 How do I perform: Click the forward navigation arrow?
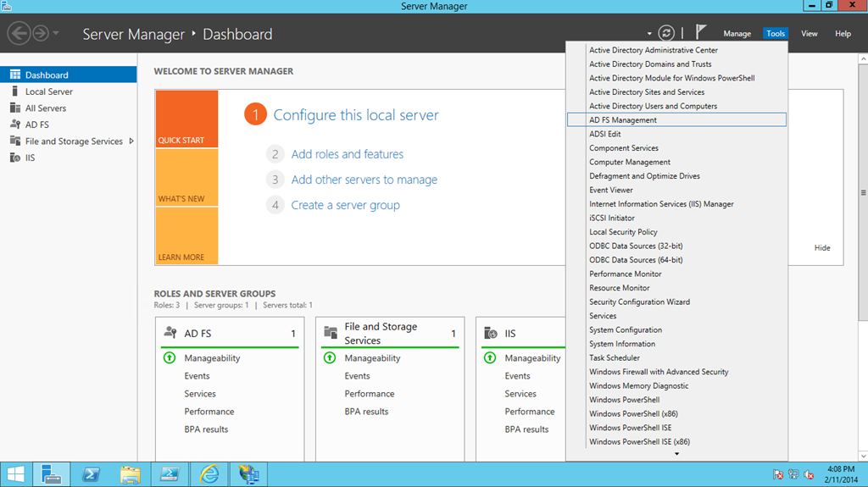coord(41,33)
